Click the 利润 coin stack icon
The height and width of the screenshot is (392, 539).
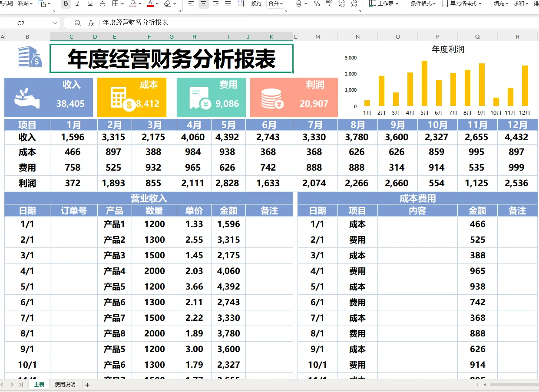coord(273,99)
